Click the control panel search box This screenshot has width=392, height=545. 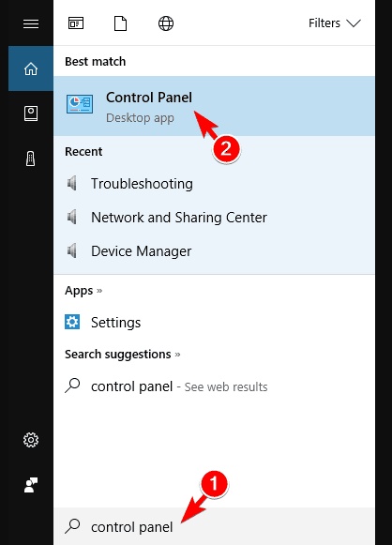214,526
